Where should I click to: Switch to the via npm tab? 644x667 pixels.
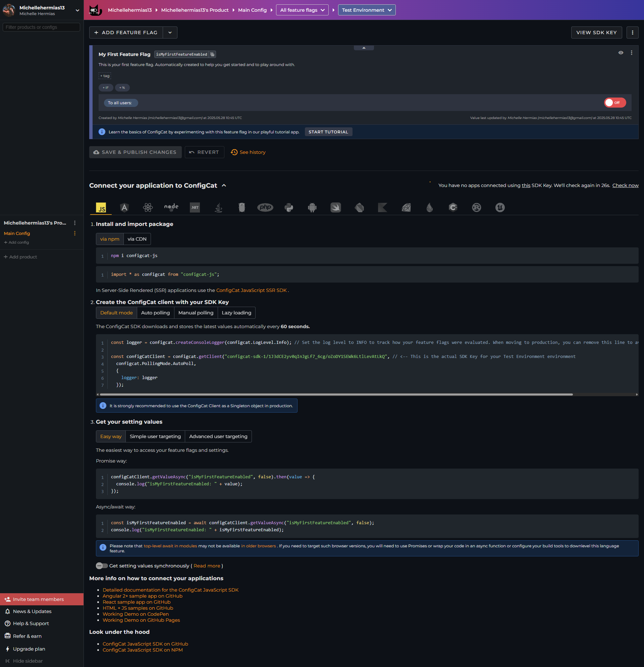[110, 239]
